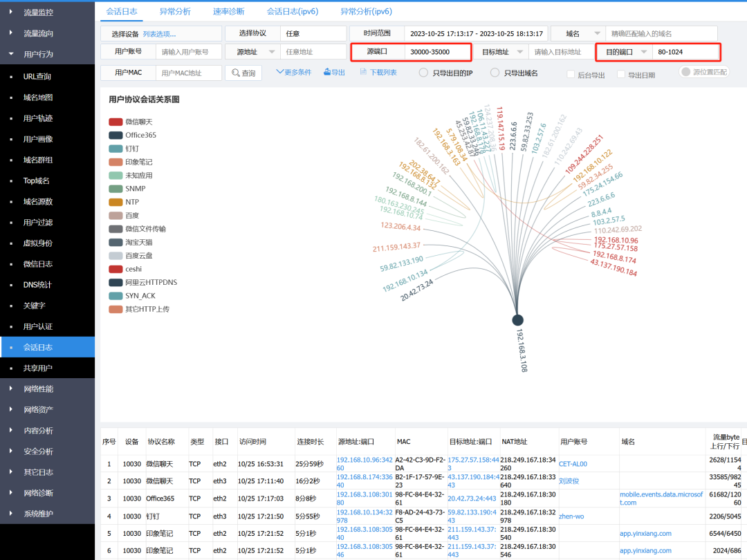747x560 pixels.
Task: Click the 20.42.73.24 node label in graph
Action: coord(416,290)
